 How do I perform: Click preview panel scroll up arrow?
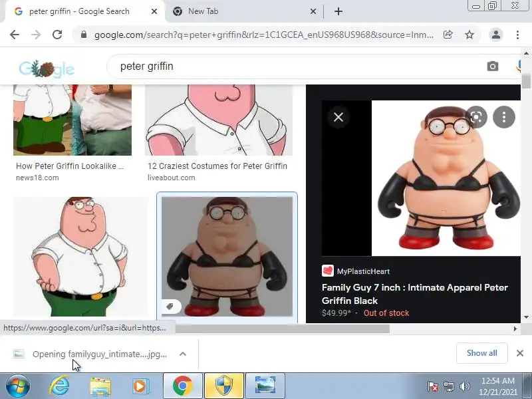526,53
